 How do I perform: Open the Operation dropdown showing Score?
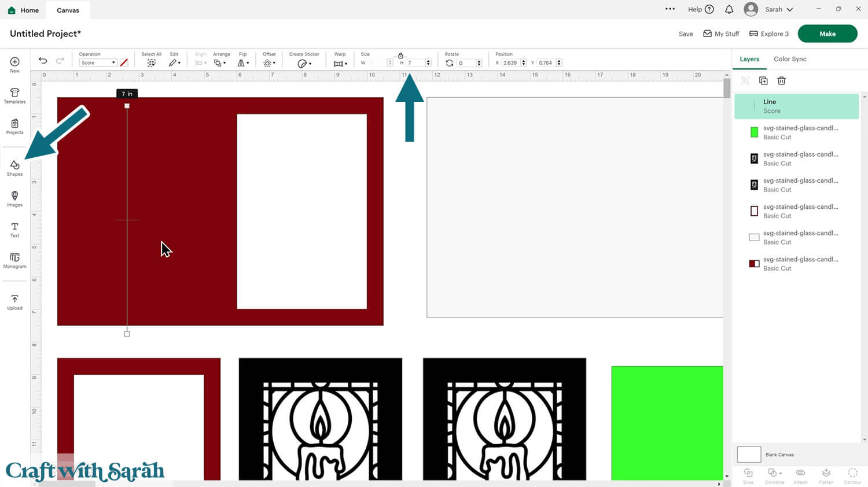point(98,62)
